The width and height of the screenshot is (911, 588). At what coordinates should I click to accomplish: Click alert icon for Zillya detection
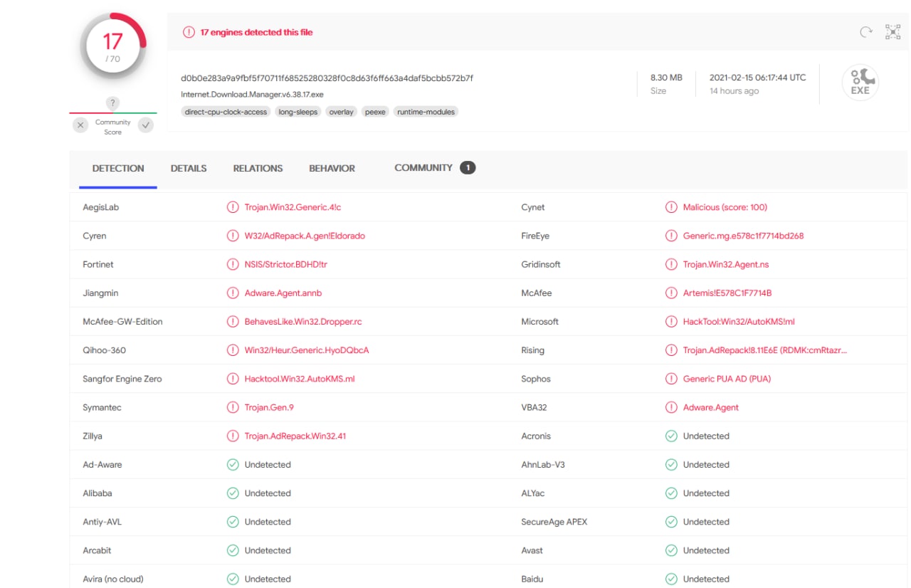point(233,436)
